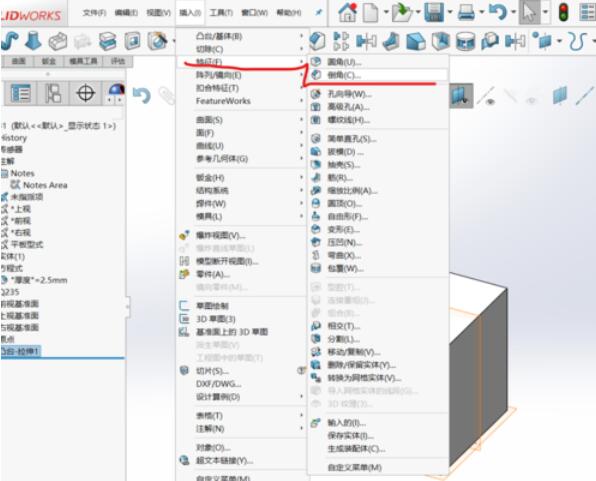
Task: Click the Curves icon in the feature toolbar
Action: 577,41
